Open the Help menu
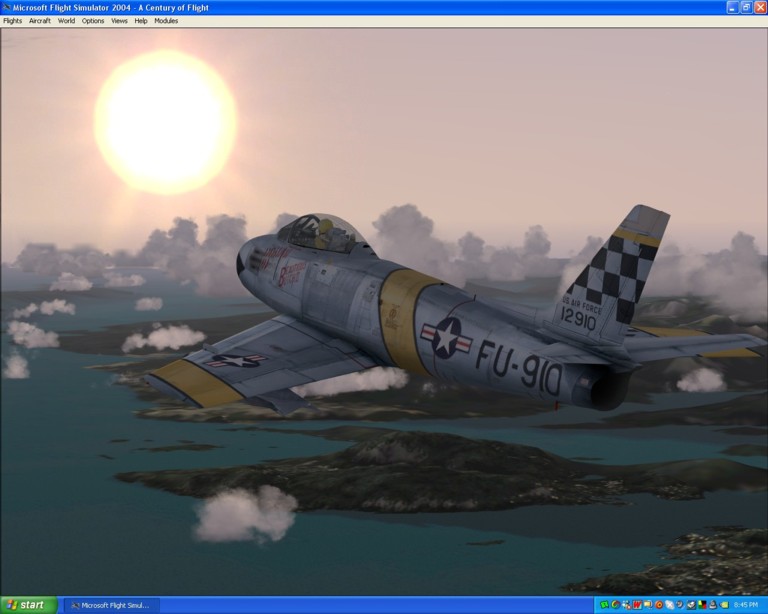The height and width of the screenshot is (614, 768). 141,20
